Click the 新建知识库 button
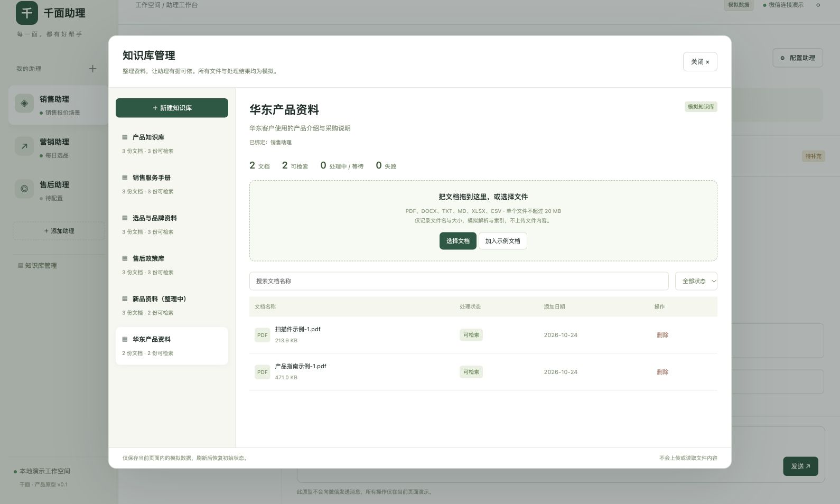The image size is (840, 504). (172, 108)
